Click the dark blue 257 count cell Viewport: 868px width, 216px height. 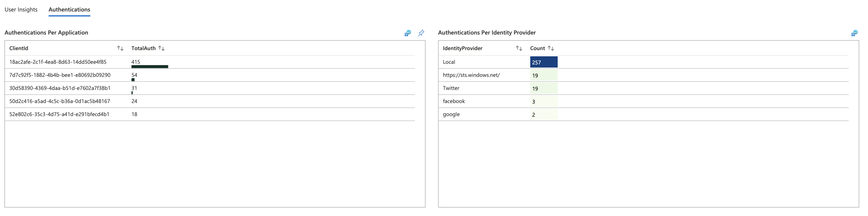544,62
